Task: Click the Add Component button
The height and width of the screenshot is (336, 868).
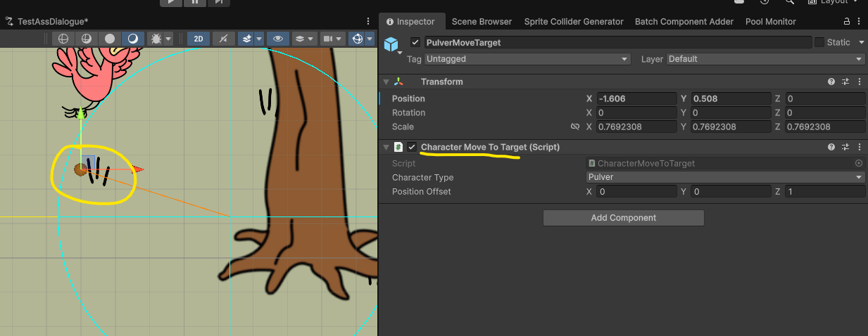Action: pyautogui.click(x=623, y=218)
